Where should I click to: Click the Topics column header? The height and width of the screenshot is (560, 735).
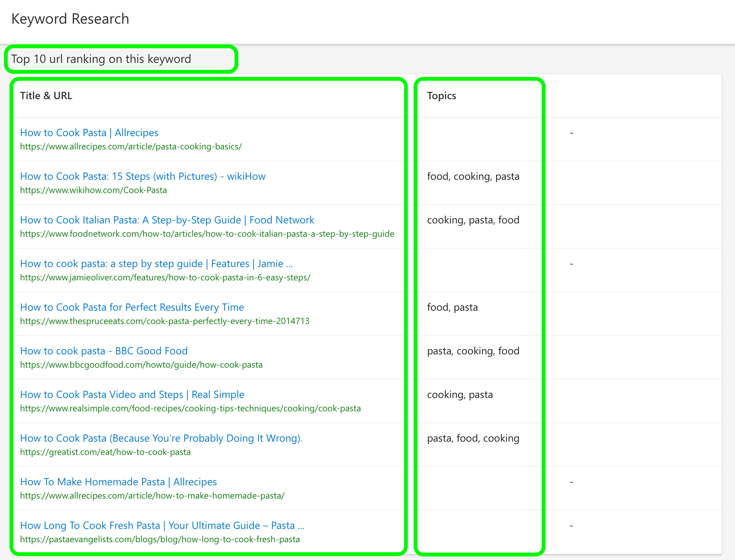point(442,95)
